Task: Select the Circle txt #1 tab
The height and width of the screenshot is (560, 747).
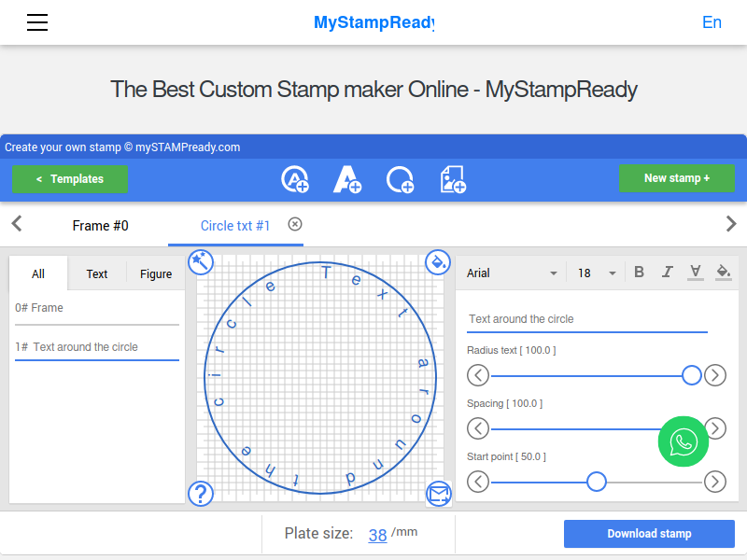Action: (x=235, y=226)
